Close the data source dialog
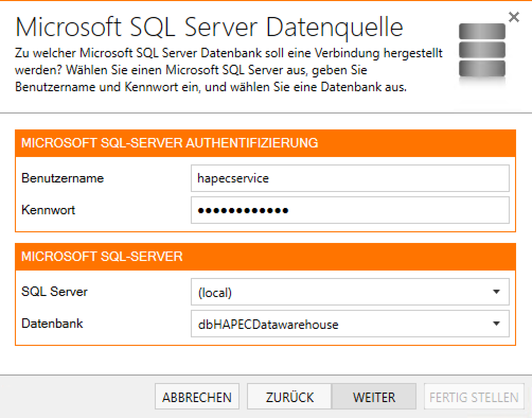 (513, 18)
